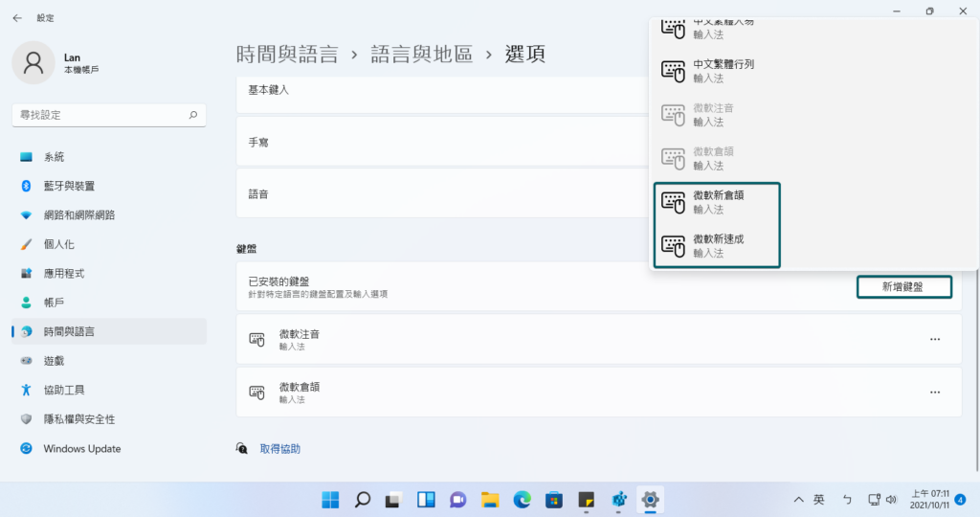Click the Lan user account avatar
The width and height of the screenshot is (980, 517).
(x=33, y=62)
